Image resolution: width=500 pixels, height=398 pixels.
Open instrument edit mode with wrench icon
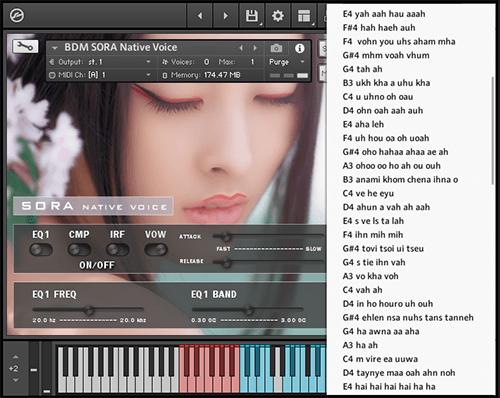[x=25, y=46]
